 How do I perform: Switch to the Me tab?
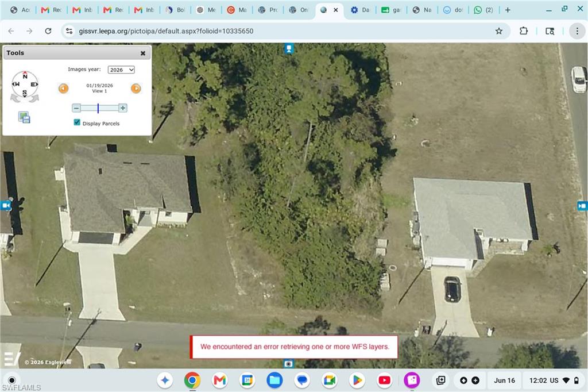point(206,10)
